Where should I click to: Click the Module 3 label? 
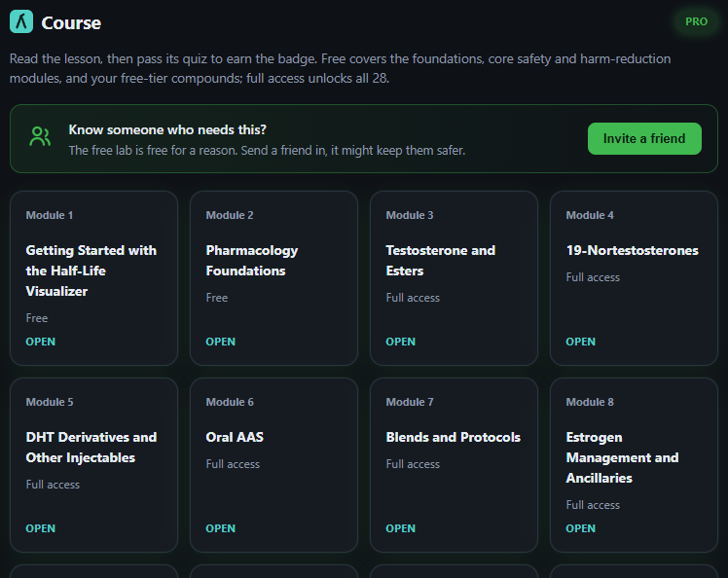[x=410, y=215]
